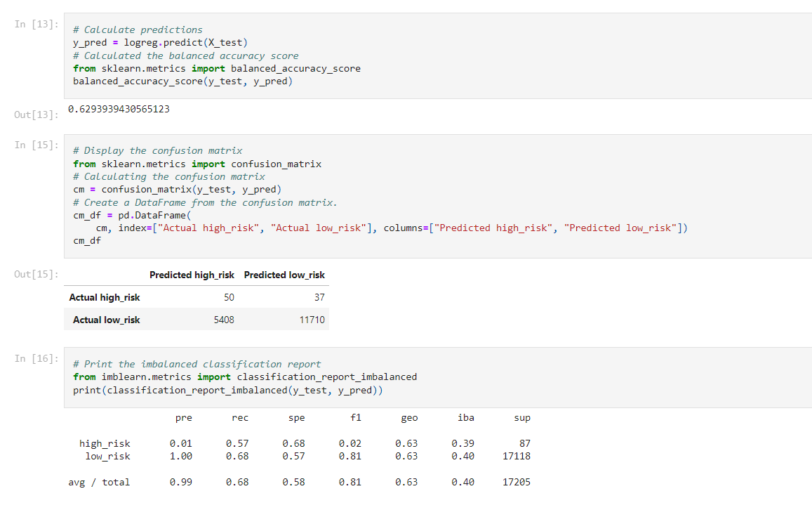Click the table cell showing 5408
Screen dimensions: 812x510
click(x=223, y=318)
